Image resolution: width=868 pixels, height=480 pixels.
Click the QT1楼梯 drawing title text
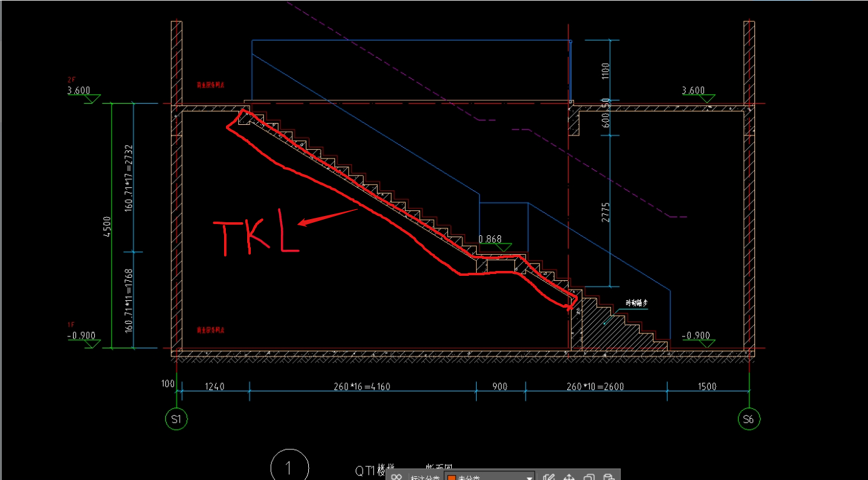point(375,471)
